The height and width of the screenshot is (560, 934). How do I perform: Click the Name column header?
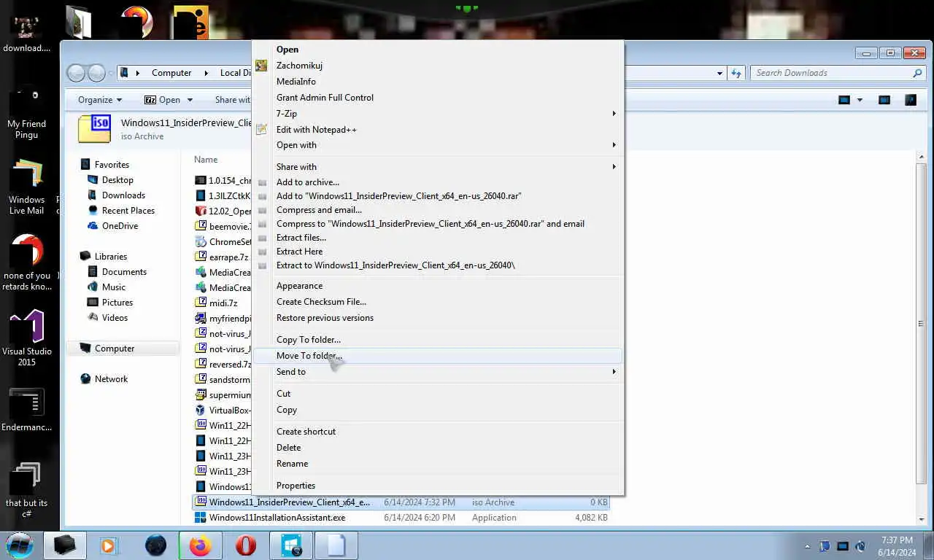click(206, 160)
